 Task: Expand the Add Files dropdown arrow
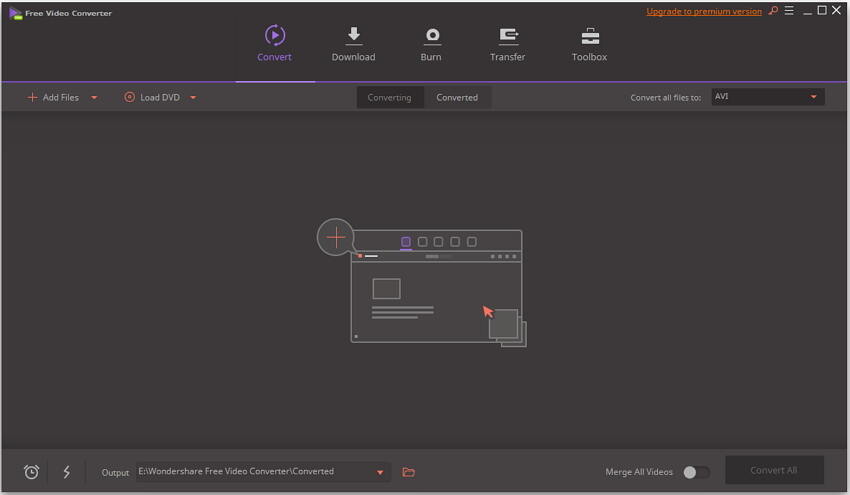tap(94, 98)
